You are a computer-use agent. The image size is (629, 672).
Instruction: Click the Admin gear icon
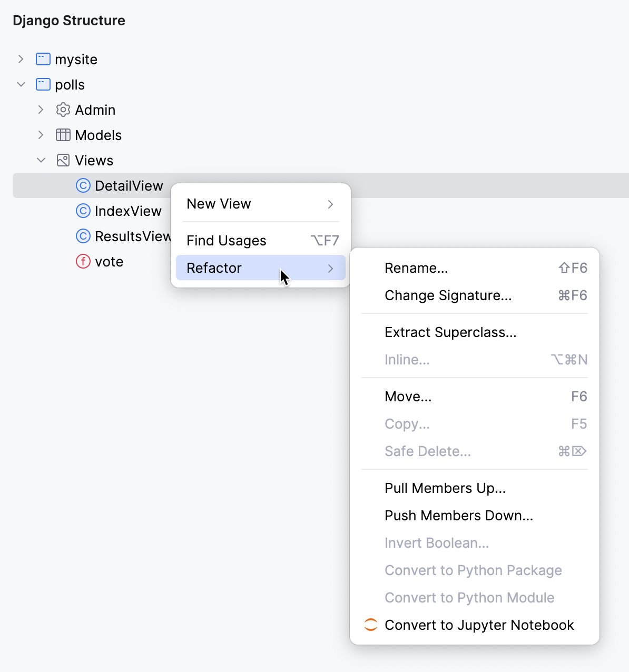[x=63, y=110]
